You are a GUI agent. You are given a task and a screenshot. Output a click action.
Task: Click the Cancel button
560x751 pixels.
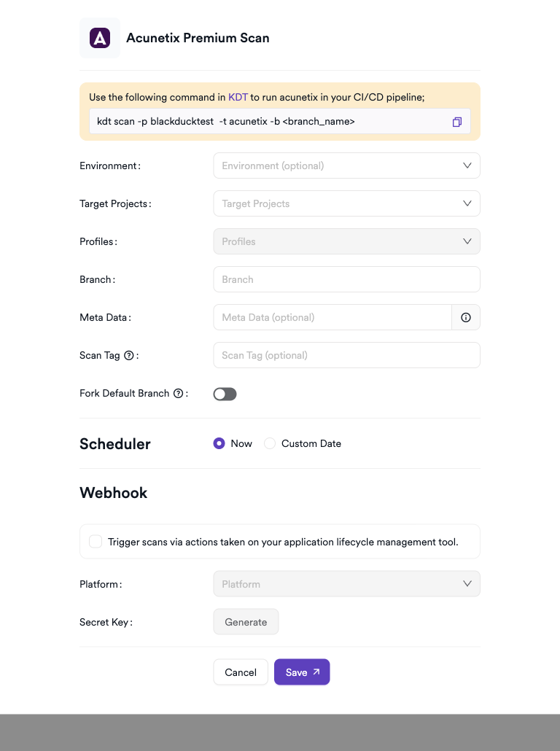point(241,672)
